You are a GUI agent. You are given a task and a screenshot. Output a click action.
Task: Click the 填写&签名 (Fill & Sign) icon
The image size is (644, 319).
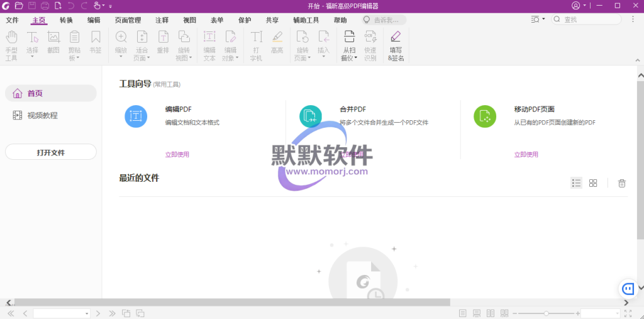[x=396, y=37]
